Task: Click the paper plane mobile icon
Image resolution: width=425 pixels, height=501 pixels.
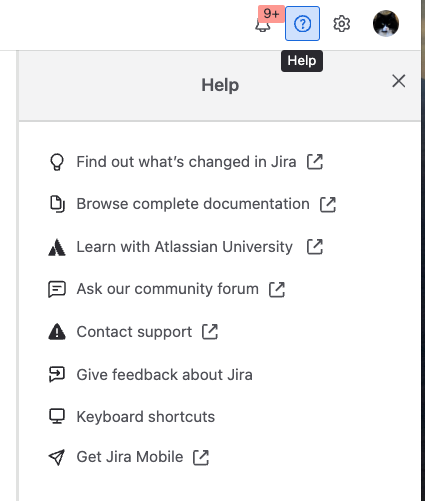Action: [x=57, y=457]
